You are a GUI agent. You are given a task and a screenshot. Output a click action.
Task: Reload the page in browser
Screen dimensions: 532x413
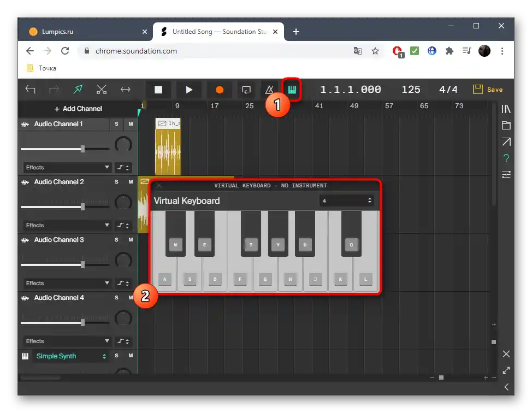[65, 51]
